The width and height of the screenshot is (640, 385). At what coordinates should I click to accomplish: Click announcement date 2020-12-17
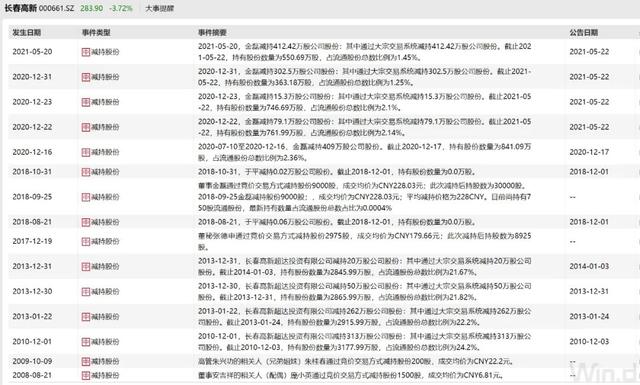589,152
